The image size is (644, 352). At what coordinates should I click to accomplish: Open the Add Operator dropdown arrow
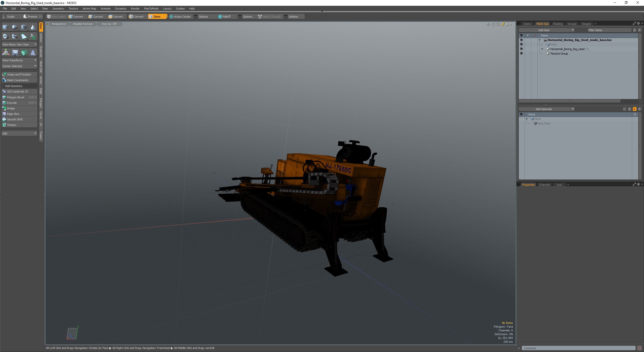pyautogui.click(x=573, y=109)
